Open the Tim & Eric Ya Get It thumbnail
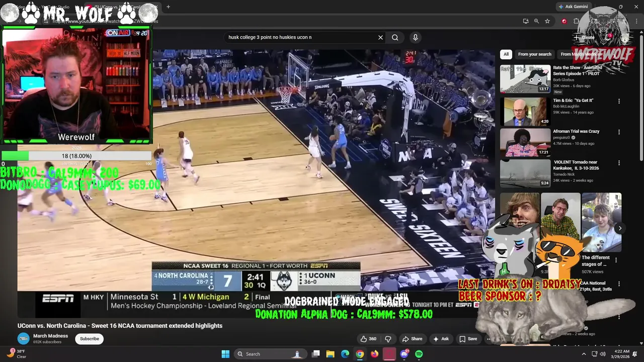Screen dimensions: 644x362 point(525,111)
